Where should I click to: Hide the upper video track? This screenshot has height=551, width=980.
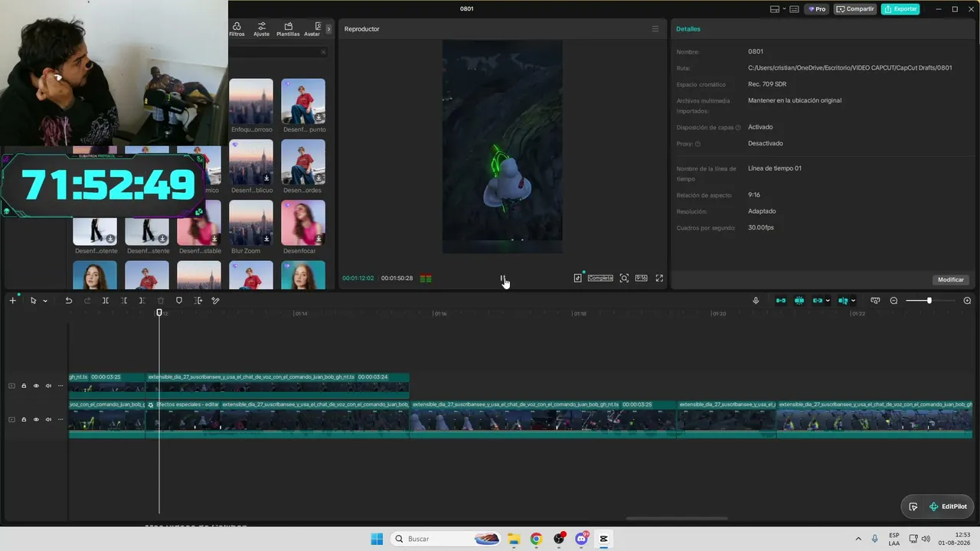36,386
